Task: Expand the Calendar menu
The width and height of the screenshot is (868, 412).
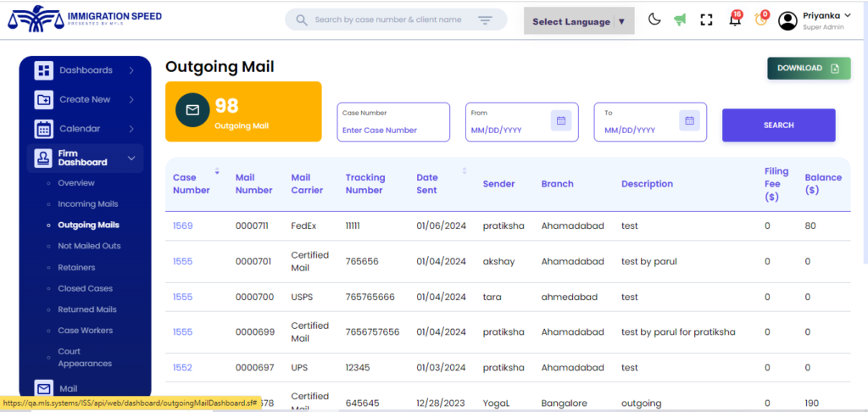Action: point(131,129)
